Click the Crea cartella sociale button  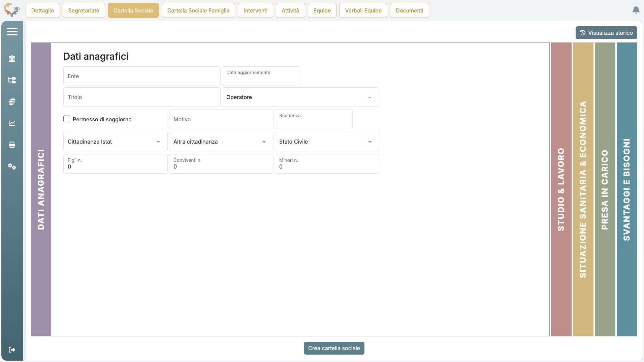point(334,348)
